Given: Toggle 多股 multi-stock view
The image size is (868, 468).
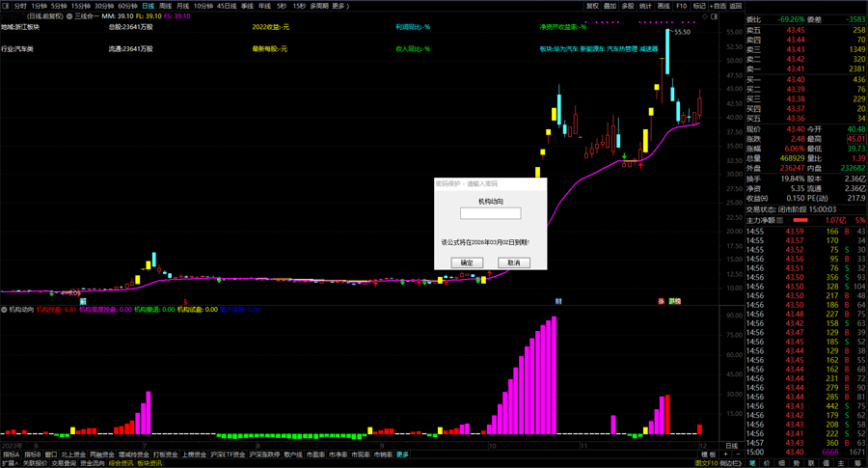Looking at the screenshot, I should click(627, 5).
